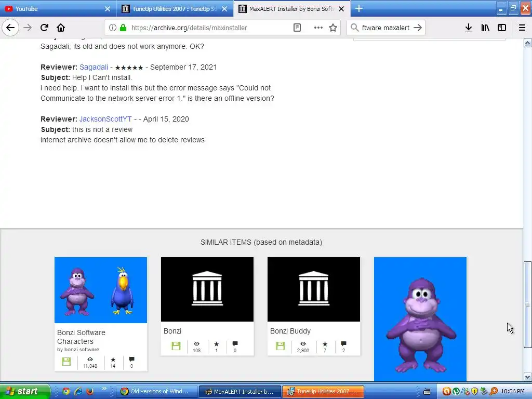Launch Chrome from the quick launch bar
Image resolution: width=532 pixels, height=399 pixels.
click(66, 391)
